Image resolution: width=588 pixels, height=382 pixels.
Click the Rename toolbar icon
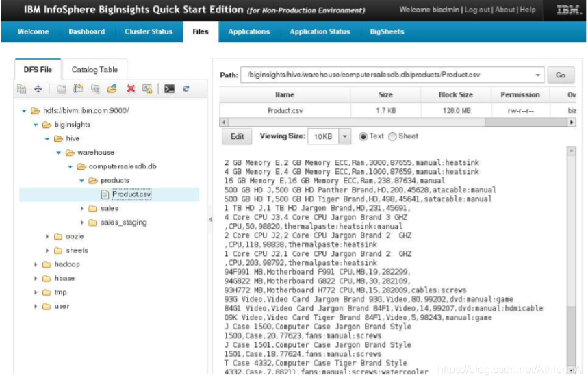click(x=78, y=88)
